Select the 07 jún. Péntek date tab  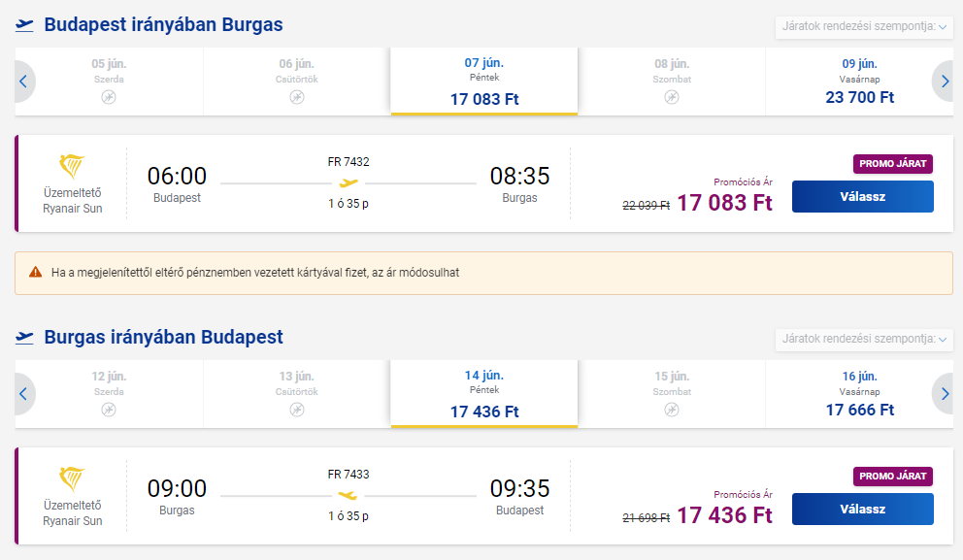click(x=483, y=82)
